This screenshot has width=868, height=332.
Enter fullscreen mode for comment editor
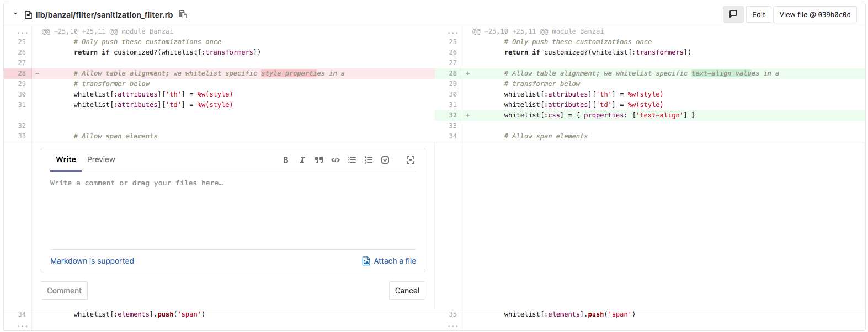point(410,160)
